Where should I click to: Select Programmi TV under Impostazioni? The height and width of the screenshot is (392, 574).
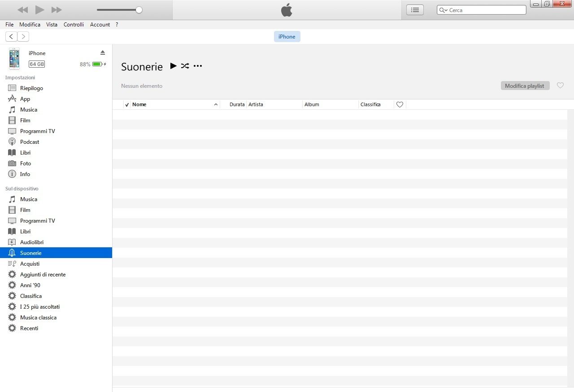(x=56, y=131)
